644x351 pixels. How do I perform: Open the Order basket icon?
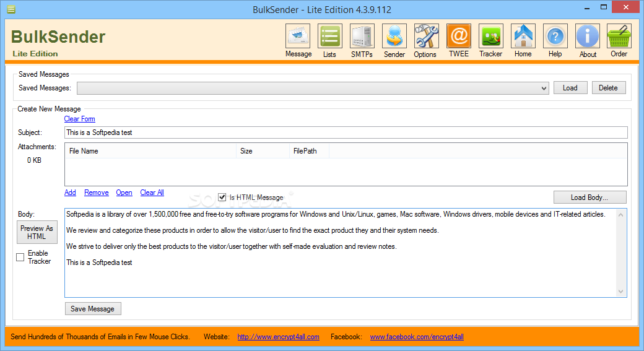click(619, 36)
